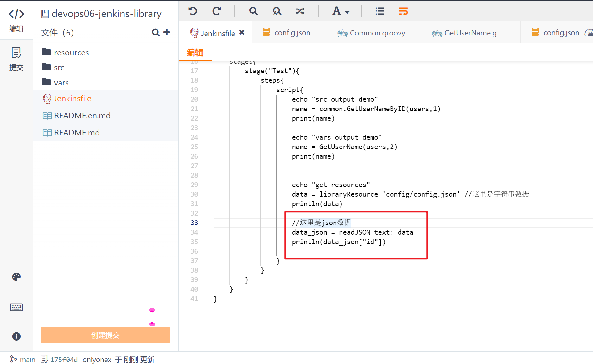The height and width of the screenshot is (364, 593).
Task: Switch to the GetUserName.g... tab
Action: click(470, 33)
